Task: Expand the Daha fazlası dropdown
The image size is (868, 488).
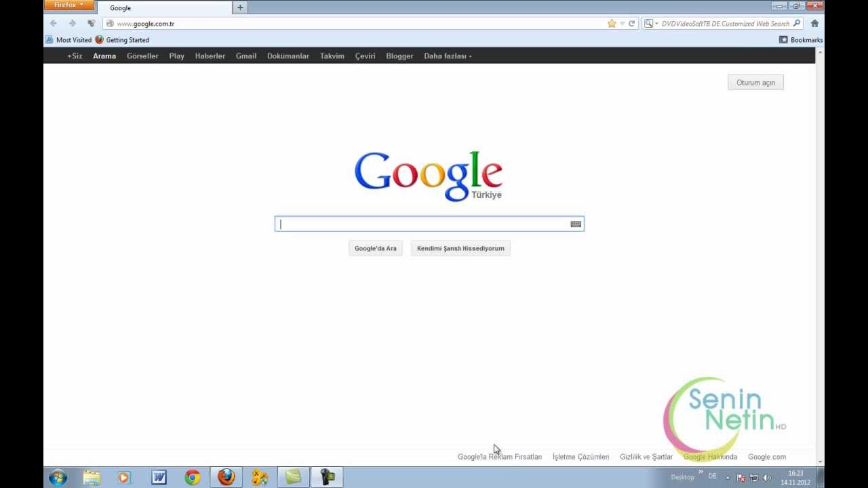Action: (448, 56)
